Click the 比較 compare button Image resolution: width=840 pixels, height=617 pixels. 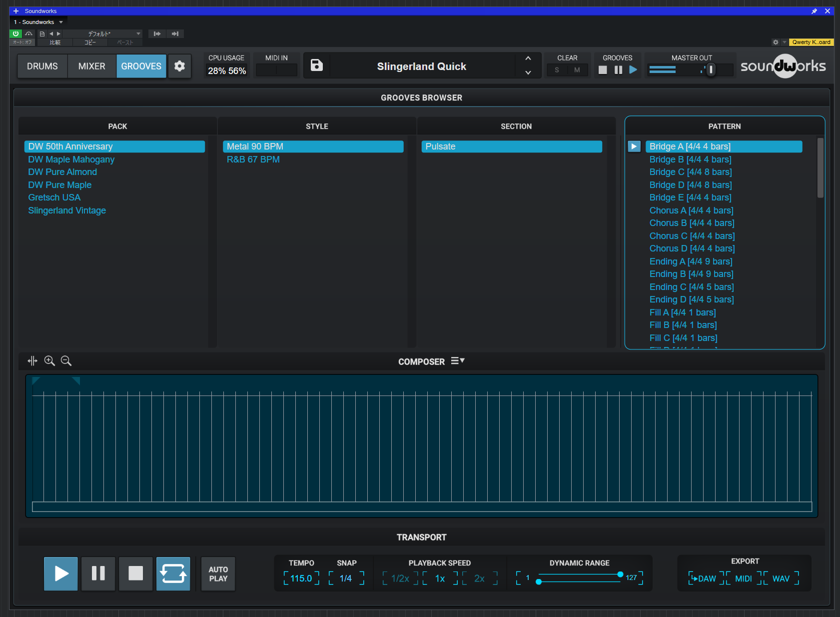pyautogui.click(x=55, y=42)
